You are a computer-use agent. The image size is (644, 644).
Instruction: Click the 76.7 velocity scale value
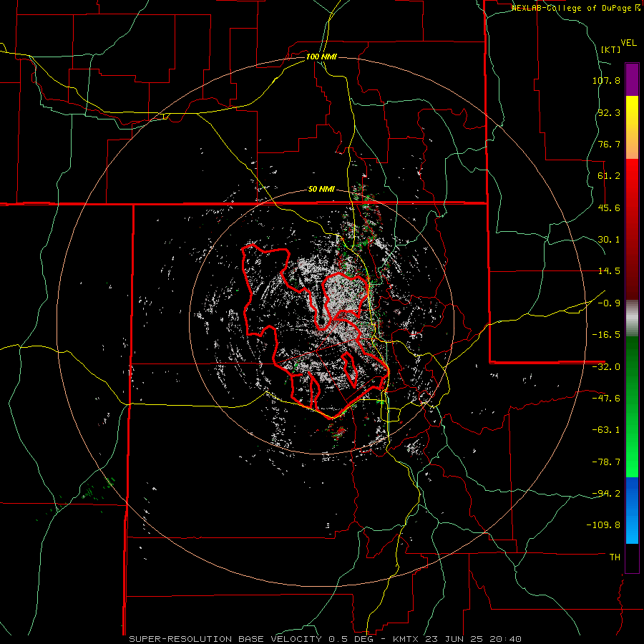(609, 144)
